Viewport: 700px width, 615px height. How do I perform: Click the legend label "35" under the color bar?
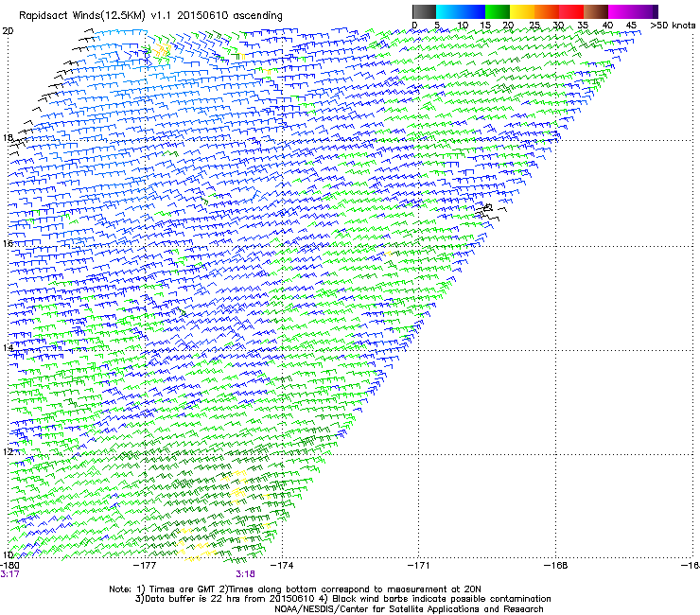(583, 25)
